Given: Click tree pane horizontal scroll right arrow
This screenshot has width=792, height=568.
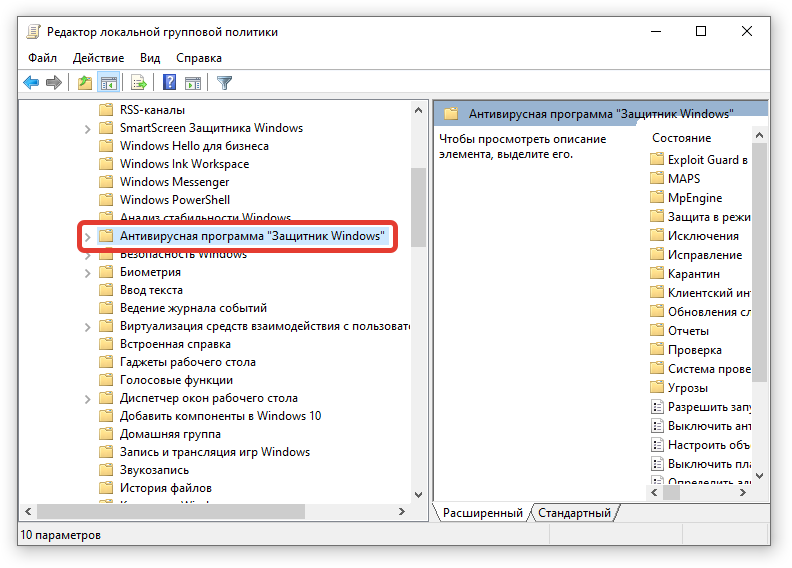Looking at the screenshot, I should point(402,511).
